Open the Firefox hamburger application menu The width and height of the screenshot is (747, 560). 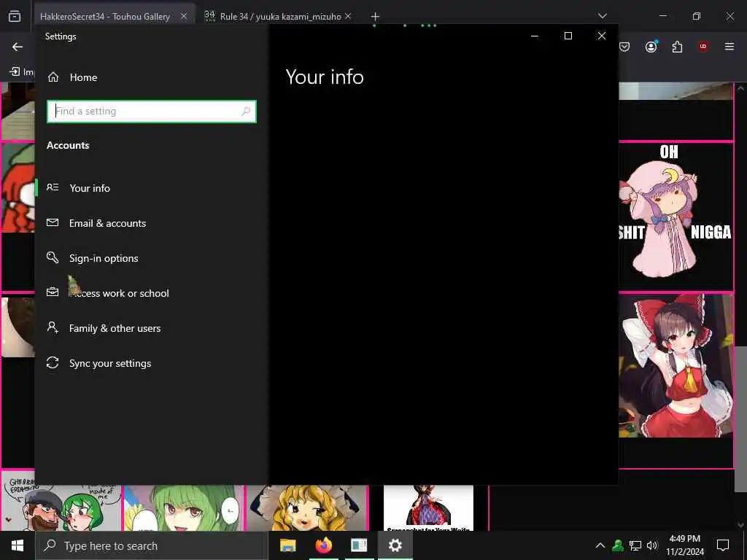tap(729, 47)
